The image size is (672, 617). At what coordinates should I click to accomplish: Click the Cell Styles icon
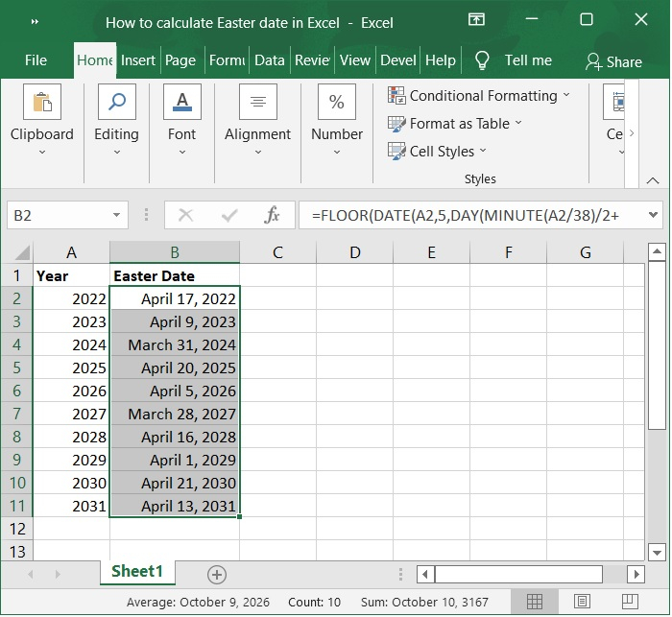pos(396,152)
